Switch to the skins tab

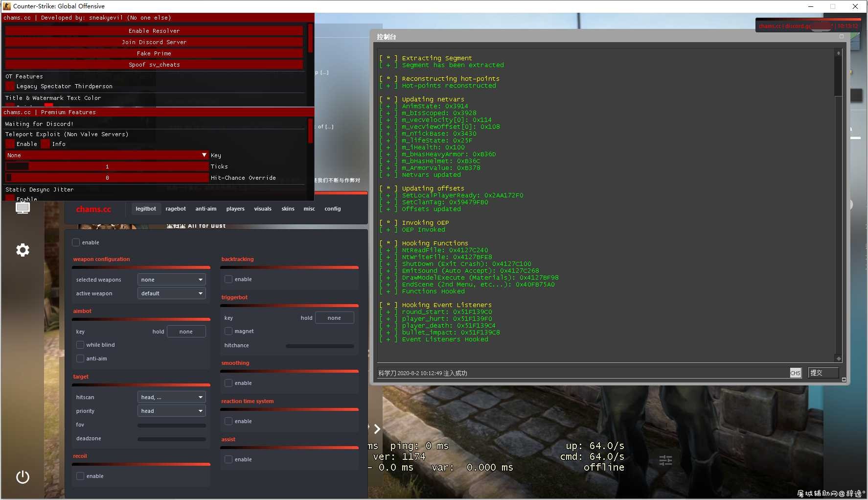[x=288, y=209]
